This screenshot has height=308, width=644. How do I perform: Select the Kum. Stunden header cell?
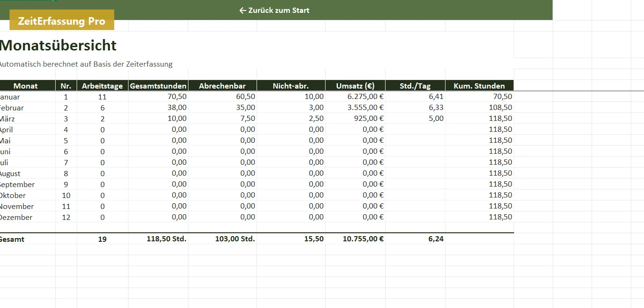[479, 86]
